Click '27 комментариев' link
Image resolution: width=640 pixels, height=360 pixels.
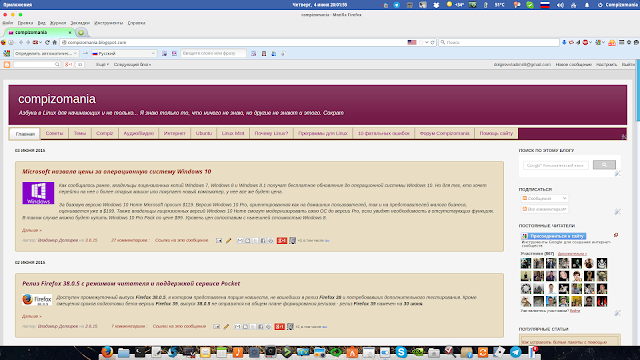pos(130,240)
